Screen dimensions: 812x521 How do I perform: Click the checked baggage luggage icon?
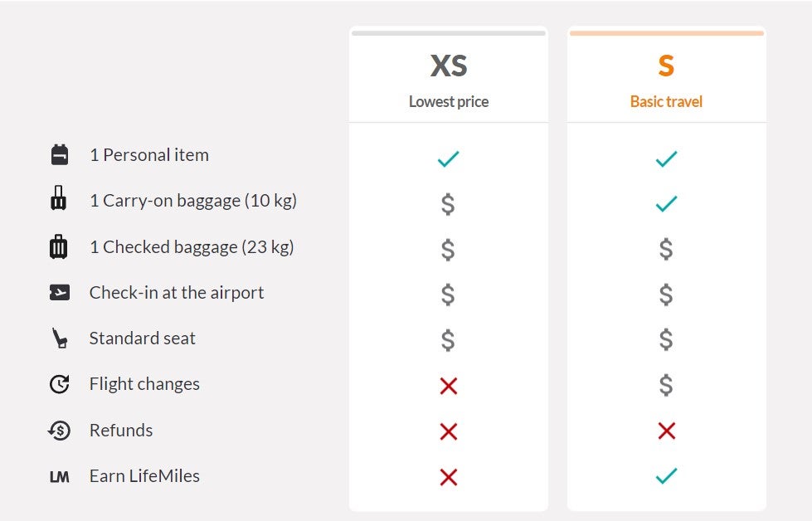pyautogui.click(x=59, y=246)
